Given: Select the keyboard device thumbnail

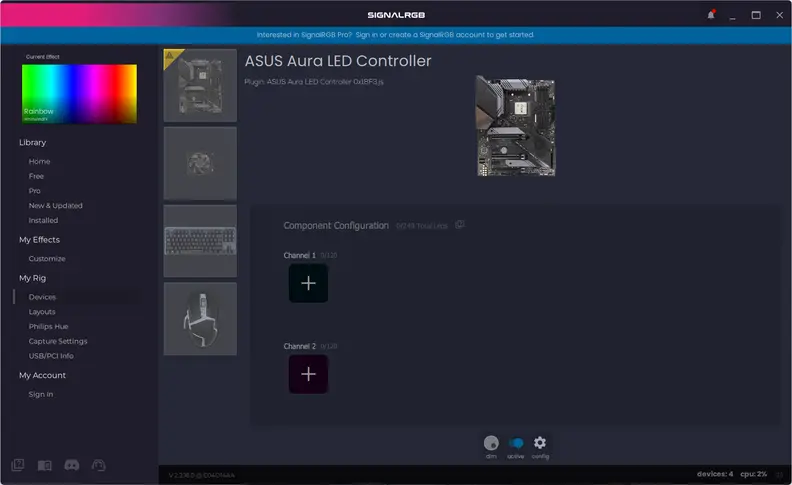Looking at the screenshot, I should tap(200, 241).
